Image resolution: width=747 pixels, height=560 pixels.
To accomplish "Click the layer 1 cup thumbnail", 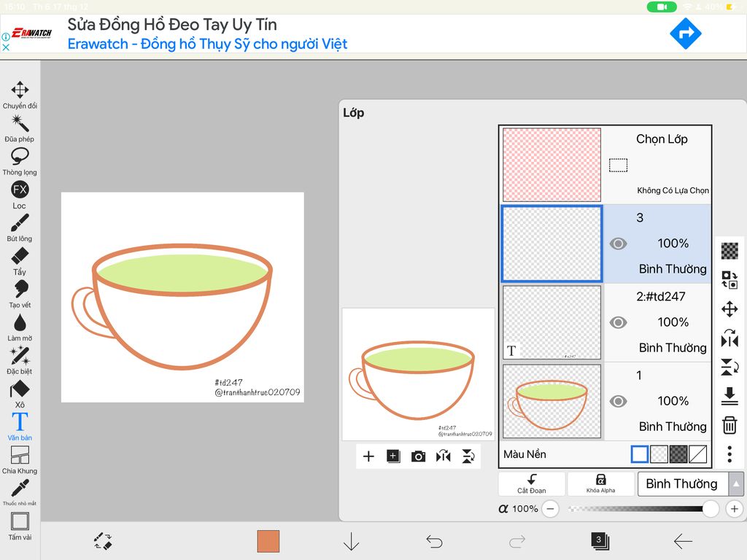I will [x=551, y=402].
